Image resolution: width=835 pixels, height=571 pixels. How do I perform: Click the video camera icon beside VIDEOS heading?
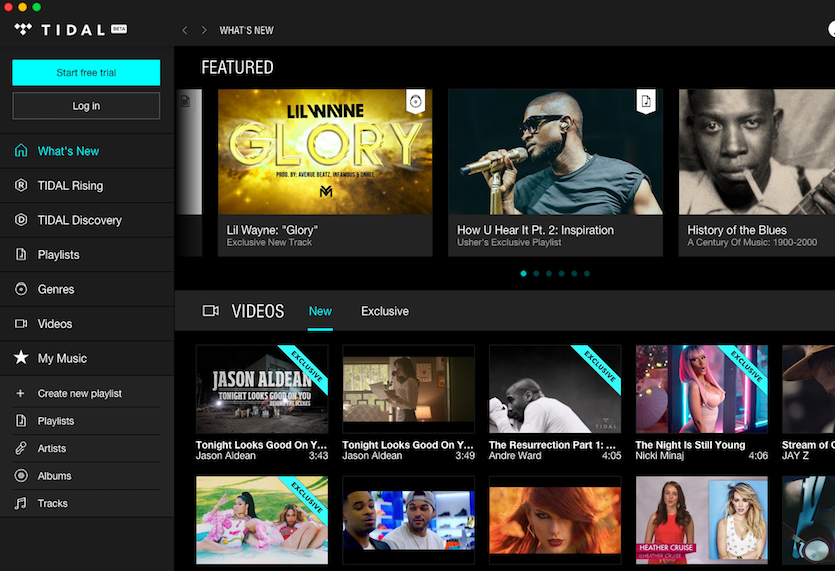point(210,311)
